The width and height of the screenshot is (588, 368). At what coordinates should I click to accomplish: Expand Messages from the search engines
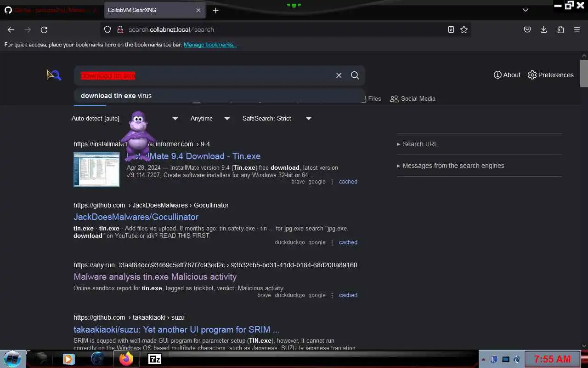tap(451, 166)
